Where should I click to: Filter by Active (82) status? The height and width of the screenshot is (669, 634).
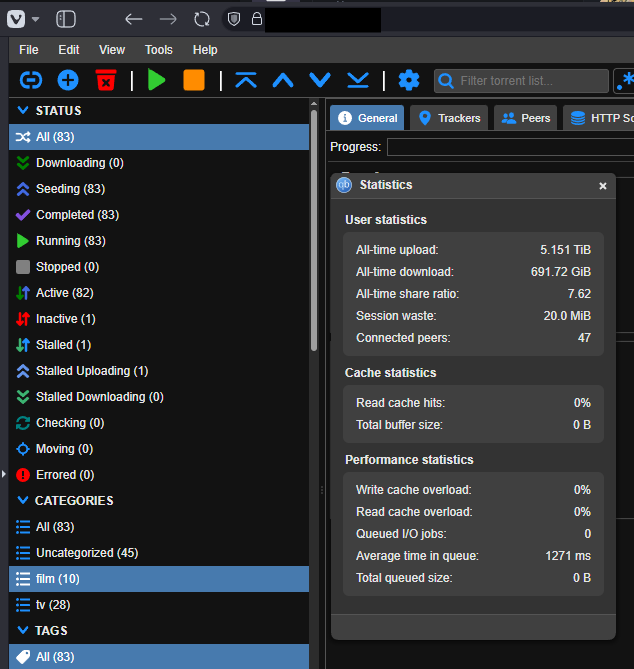[x=159, y=293]
